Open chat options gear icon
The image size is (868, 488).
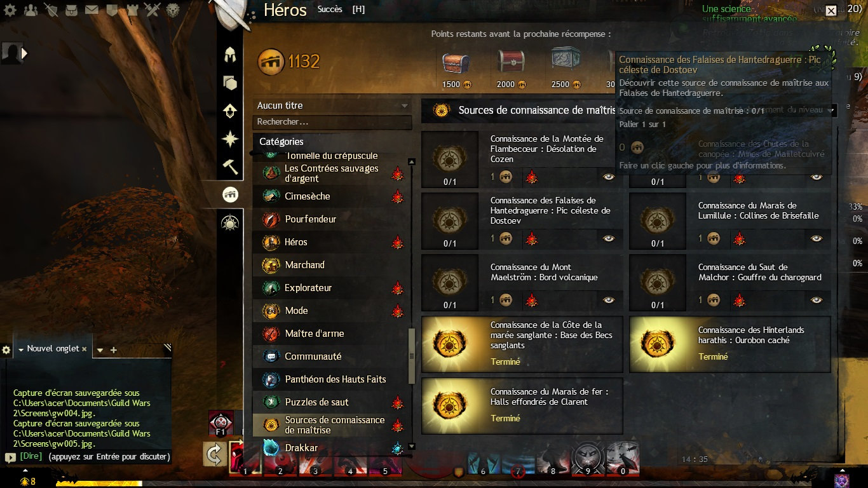point(6,349)
